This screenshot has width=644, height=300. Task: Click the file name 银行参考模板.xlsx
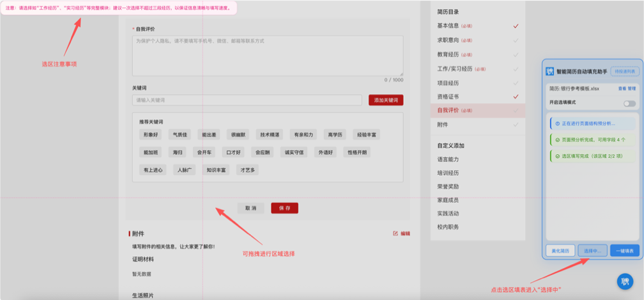(x=580, y=89)
